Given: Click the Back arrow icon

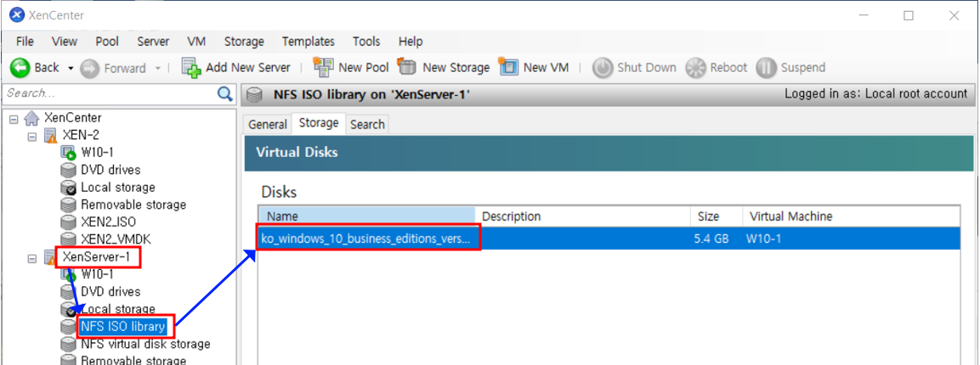Looking at the screenshot, I should 20,67.
